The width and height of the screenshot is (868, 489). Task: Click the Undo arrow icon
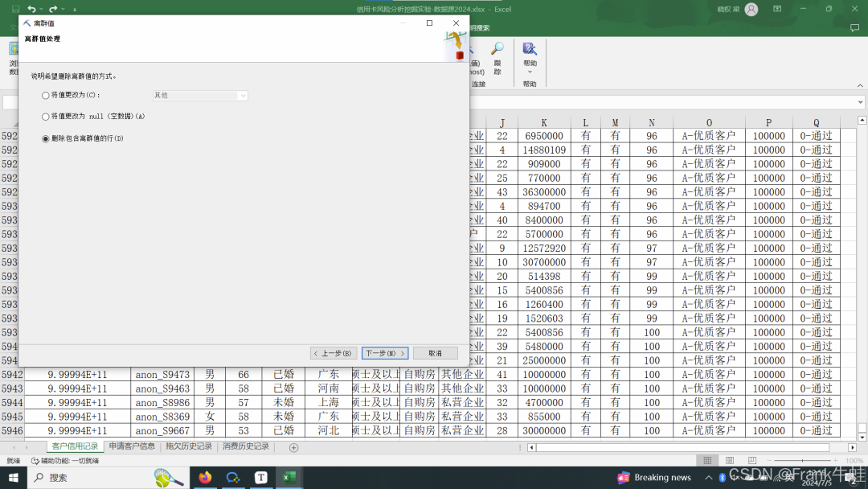pos(32,9)
